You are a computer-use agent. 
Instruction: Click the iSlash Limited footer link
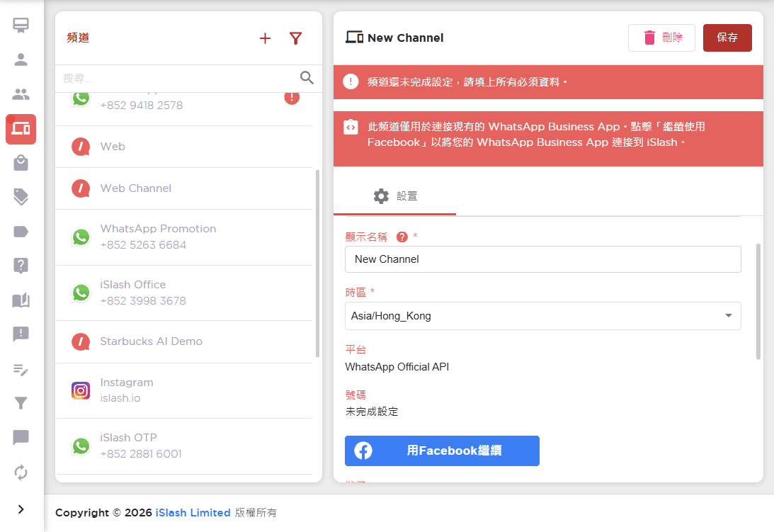coord(193,513)
